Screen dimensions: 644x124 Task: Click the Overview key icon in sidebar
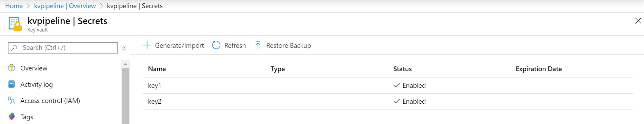pyautogui.click(x=12, y=68)
